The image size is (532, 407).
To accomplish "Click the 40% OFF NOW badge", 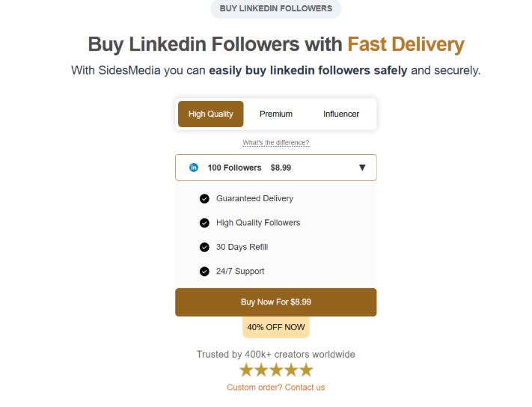I will point(275,327).
